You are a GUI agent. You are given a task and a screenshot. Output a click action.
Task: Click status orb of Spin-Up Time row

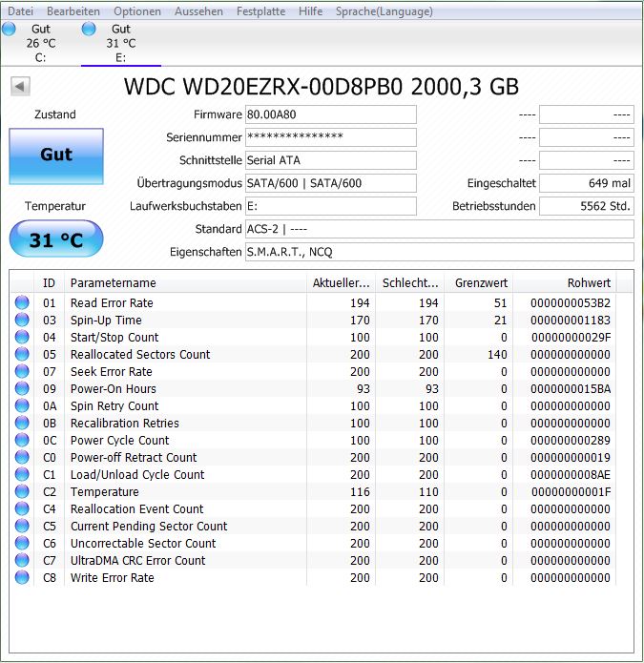tap(22, 321)
